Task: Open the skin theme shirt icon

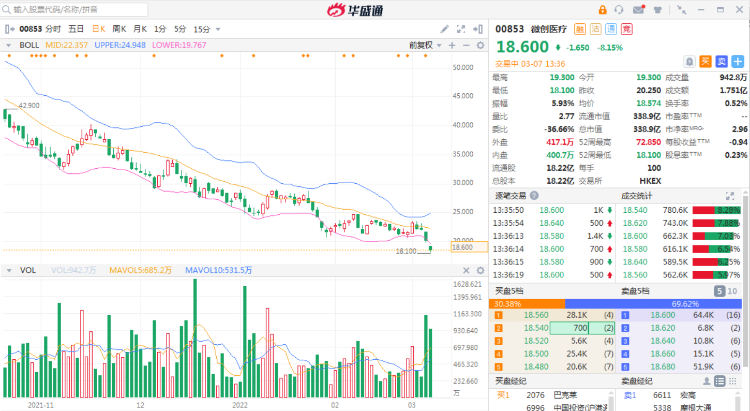Action: click(658, 10)
